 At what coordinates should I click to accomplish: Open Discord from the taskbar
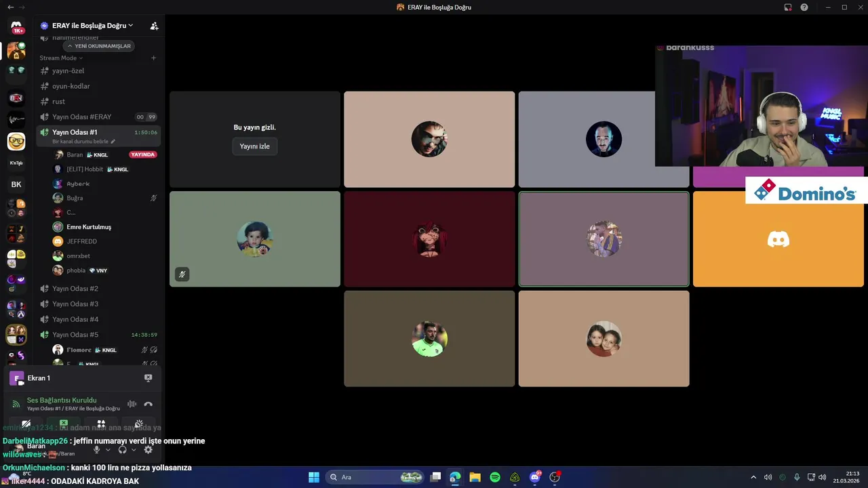535,477
